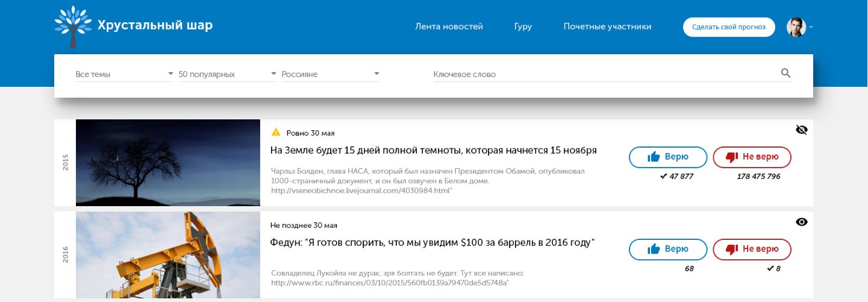
Task: Click "Не верю" for the darkness prediction
Action: pos(752,157)
